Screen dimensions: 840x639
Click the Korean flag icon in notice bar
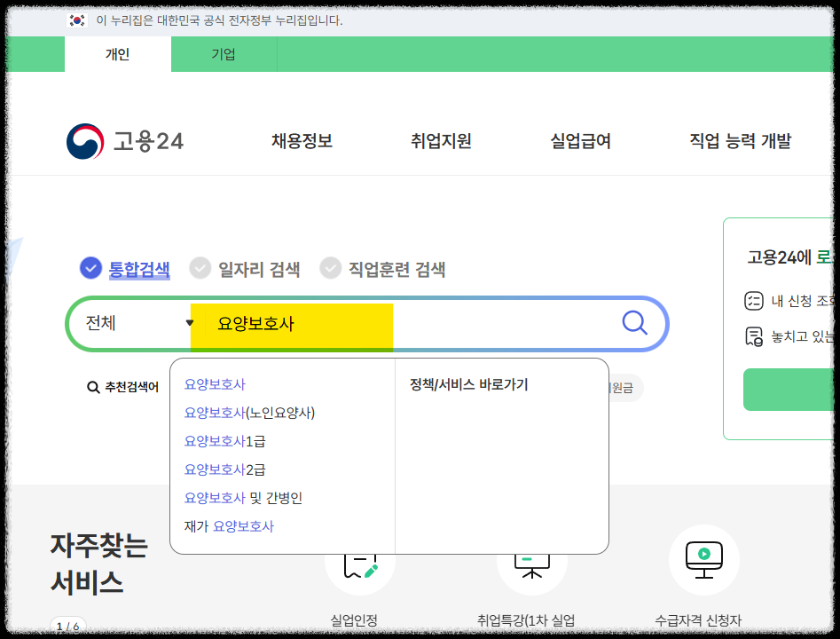click(x=75, y=21)
